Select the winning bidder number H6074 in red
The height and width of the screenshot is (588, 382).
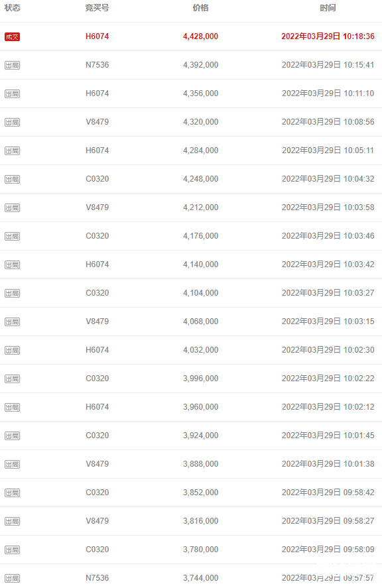point(97,36)
